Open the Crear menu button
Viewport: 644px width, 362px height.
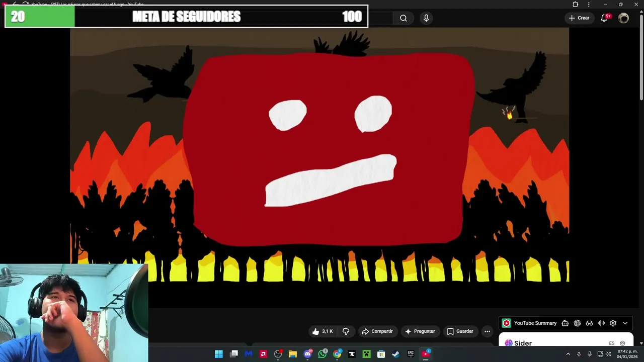[579, 18]
